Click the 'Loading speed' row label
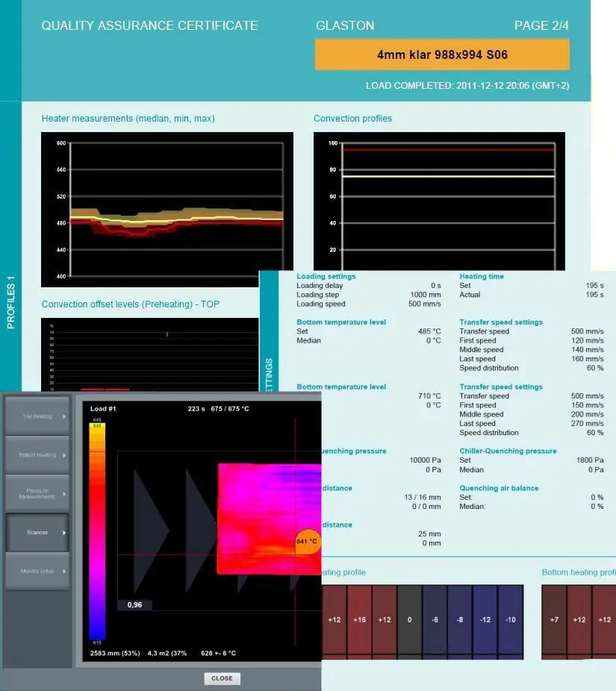 (320, 304)
